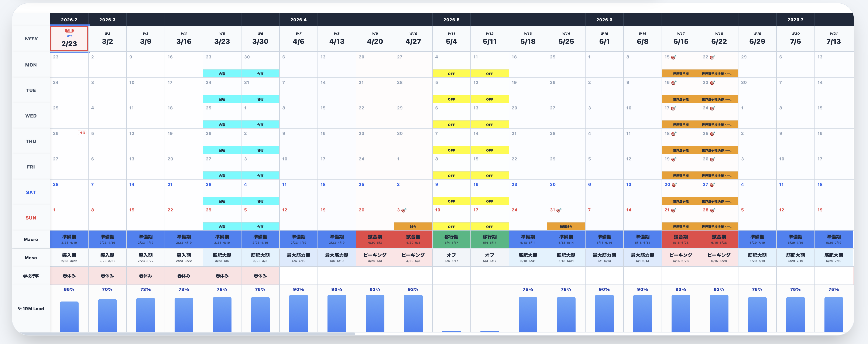Image resolution: width=868 pixels, height=344 pixels.
Task: Open 合宿 event on Monday March 23
Action: pyautogui.click(x=222, y=74)
